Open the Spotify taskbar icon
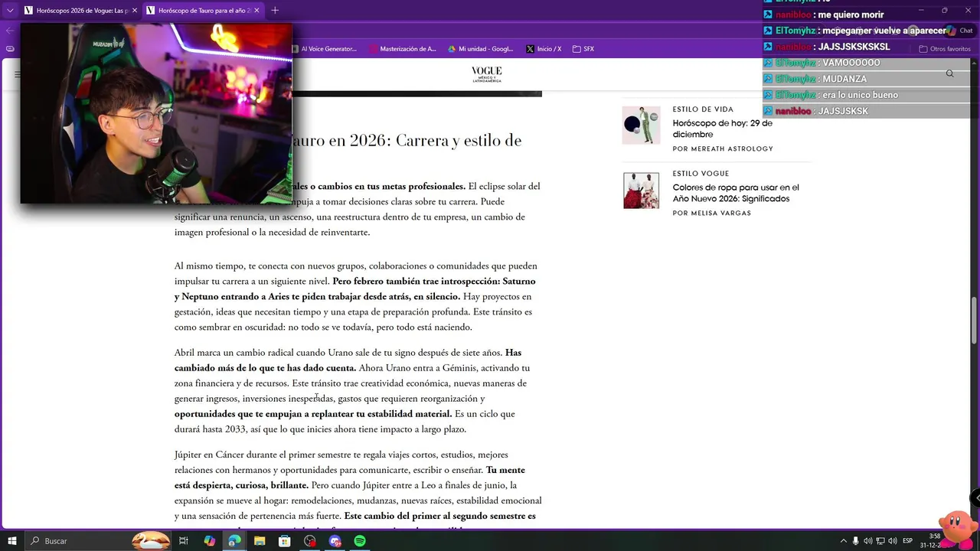 [x=360, y=541]
